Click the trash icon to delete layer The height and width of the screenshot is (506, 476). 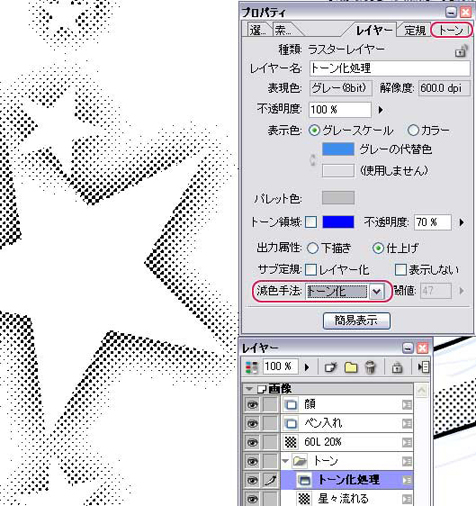click(x=370, y=367)
